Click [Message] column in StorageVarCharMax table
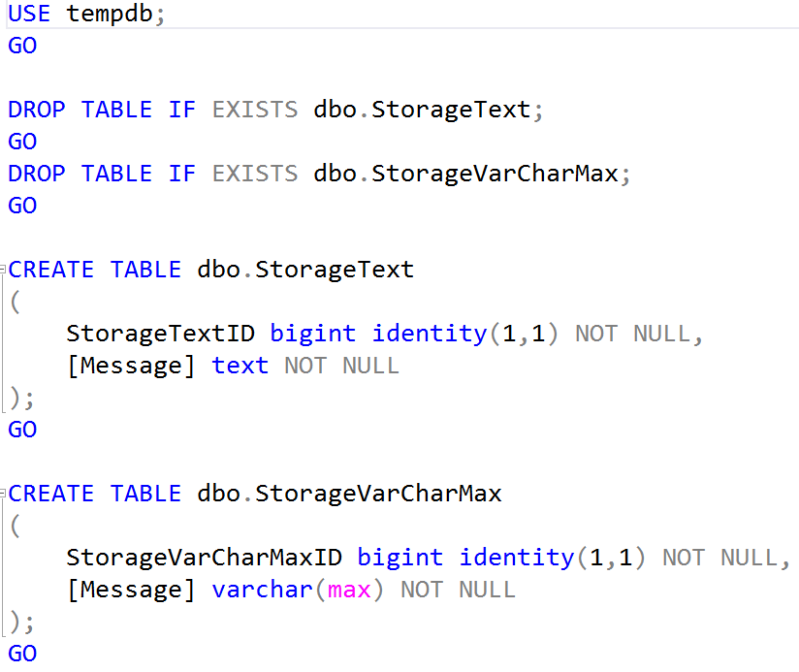This screenshot has height=672, width=799. pos(132,590)
